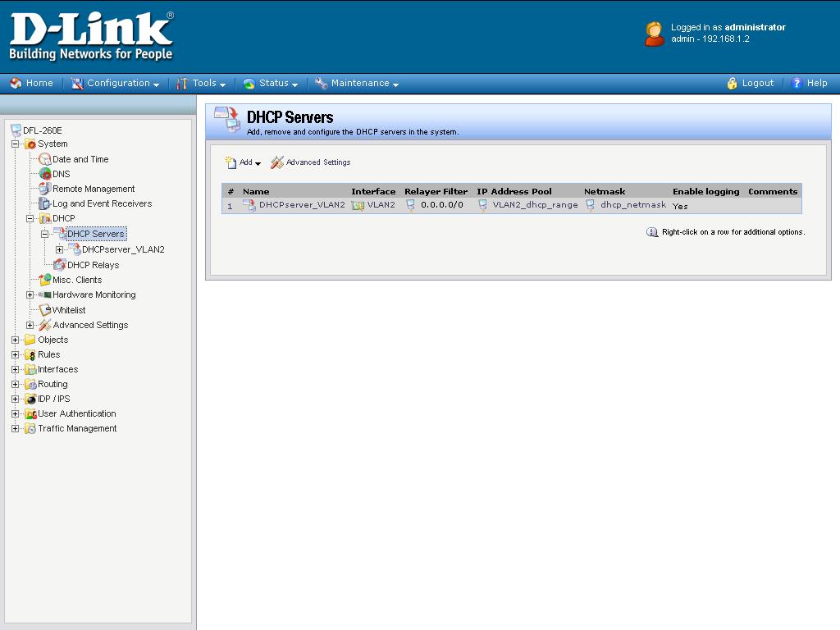
Task: Click the DNS icon in the tree
Action: [45, 174]
